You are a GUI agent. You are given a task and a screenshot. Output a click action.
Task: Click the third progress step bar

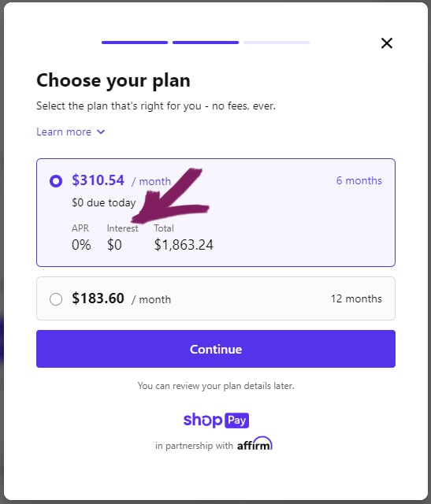pos(277,43)
